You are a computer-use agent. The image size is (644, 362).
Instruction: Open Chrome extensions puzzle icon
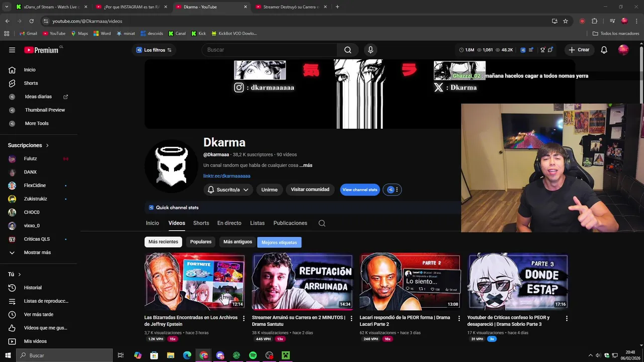tap(594, 21)
